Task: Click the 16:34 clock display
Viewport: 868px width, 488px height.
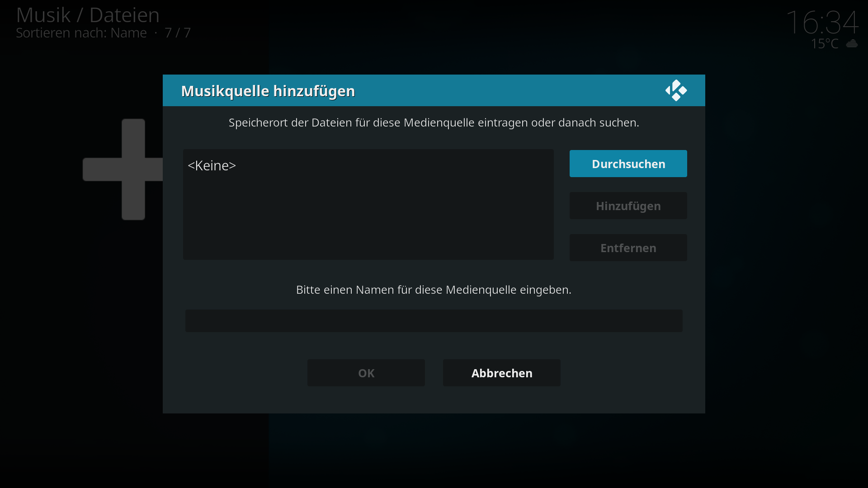Action: pyautogui.click(x=822, y=22)
